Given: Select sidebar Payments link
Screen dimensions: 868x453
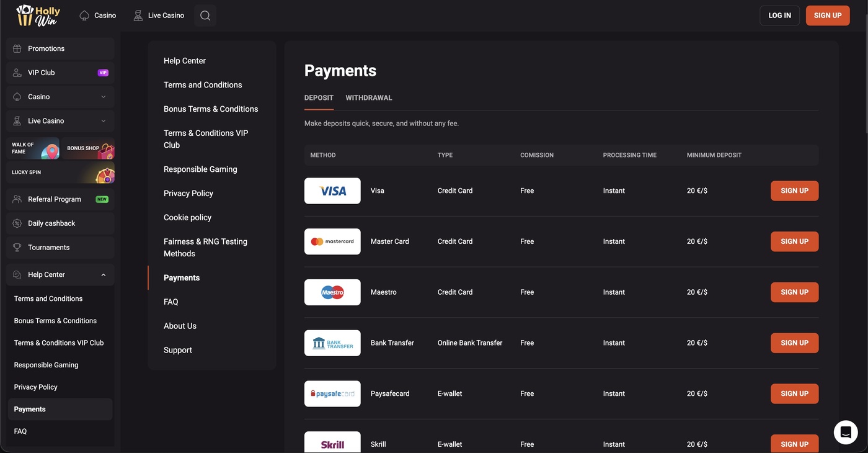Looking at the screenshot, I should 60,410.
